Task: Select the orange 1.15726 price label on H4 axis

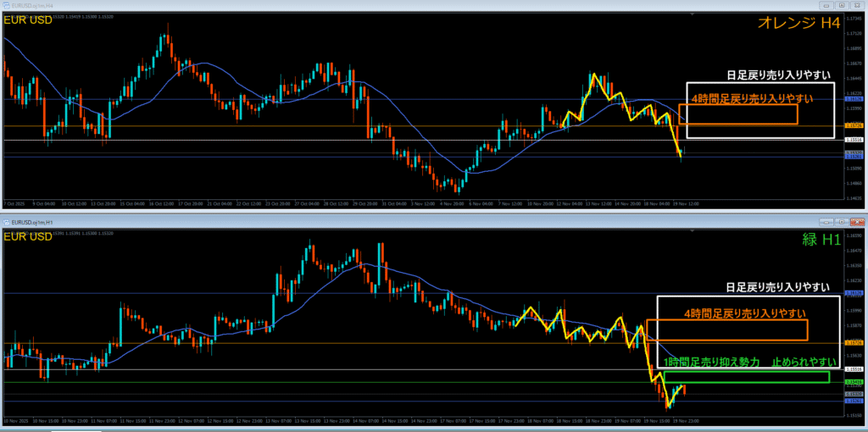Action: (x=854, y=127)
